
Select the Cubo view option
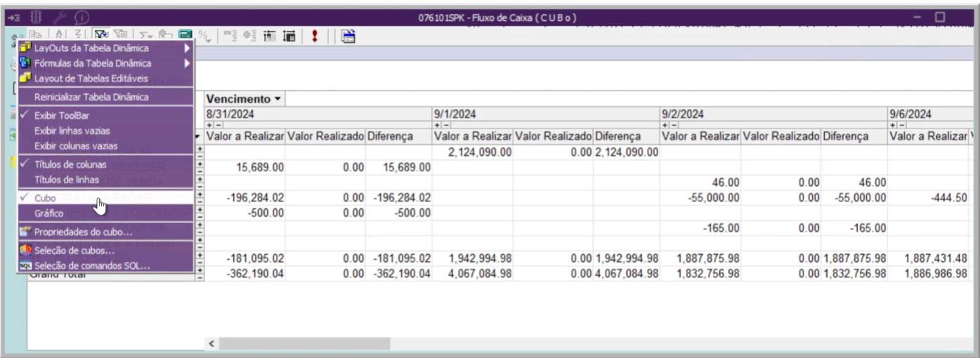coord(105,198)
